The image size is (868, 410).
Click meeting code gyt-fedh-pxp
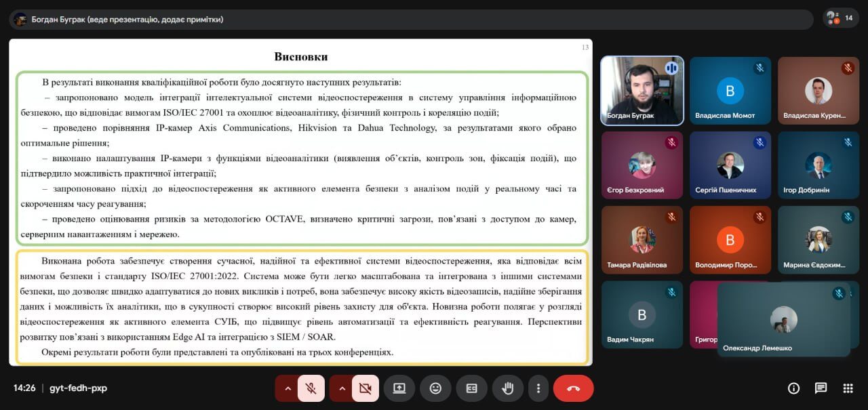(x=78, y=388)
